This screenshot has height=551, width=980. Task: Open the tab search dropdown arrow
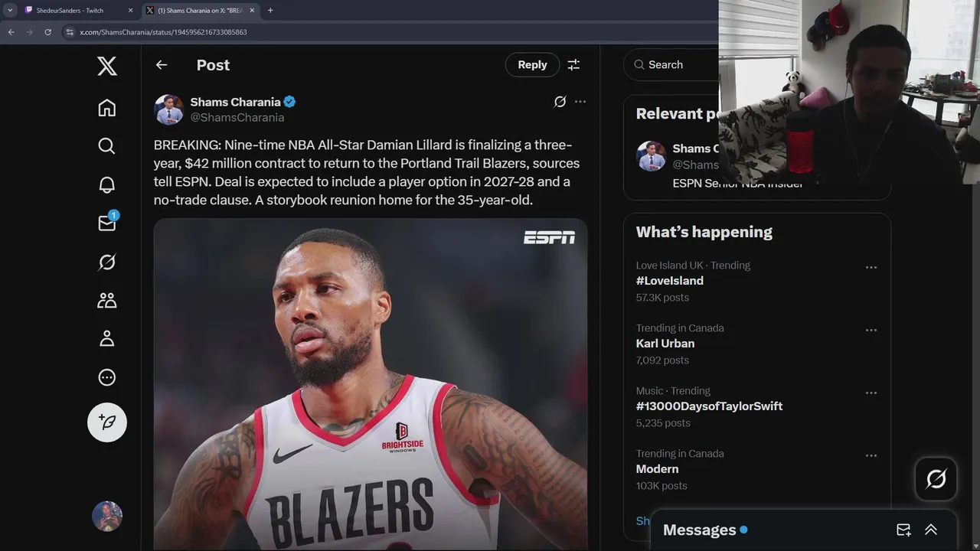tap(10, 11)
